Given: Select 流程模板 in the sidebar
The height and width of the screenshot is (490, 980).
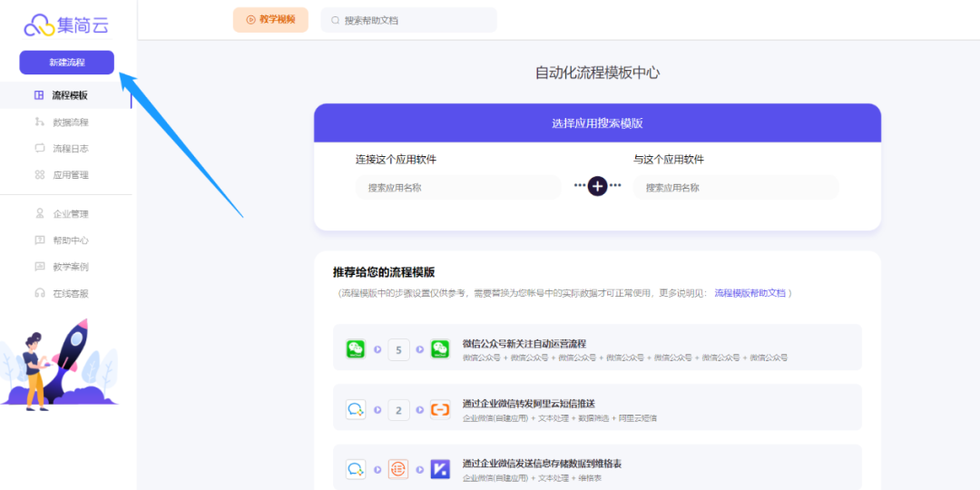Looking at the screenshot, I should (x=65, y=95).
